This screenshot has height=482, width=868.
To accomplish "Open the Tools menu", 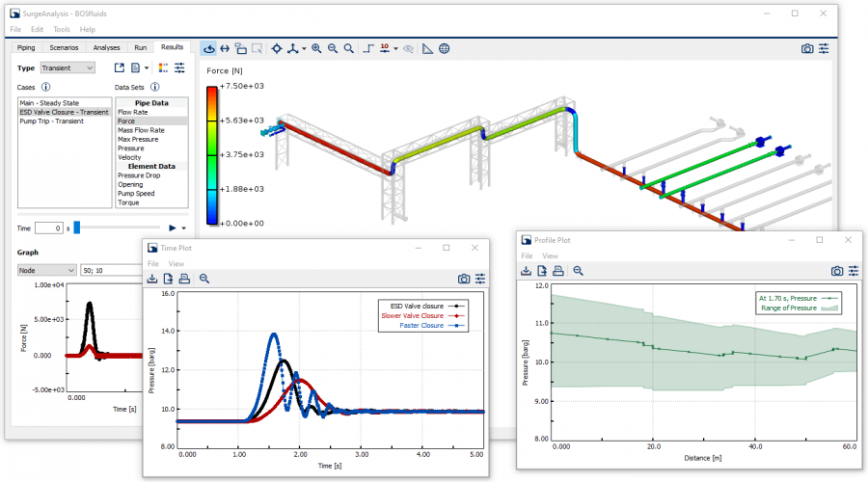I will coord(62,30).
